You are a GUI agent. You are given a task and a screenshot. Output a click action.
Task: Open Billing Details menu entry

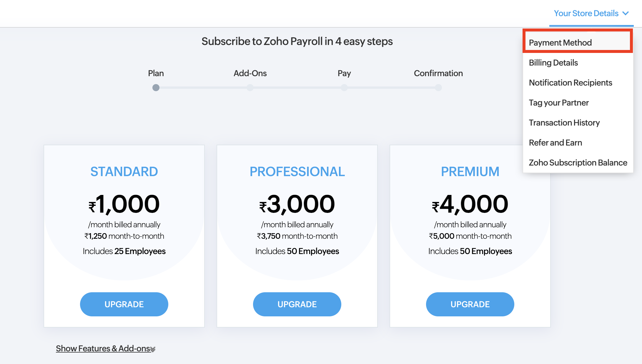pyautogui.click(x=553, y=63)
